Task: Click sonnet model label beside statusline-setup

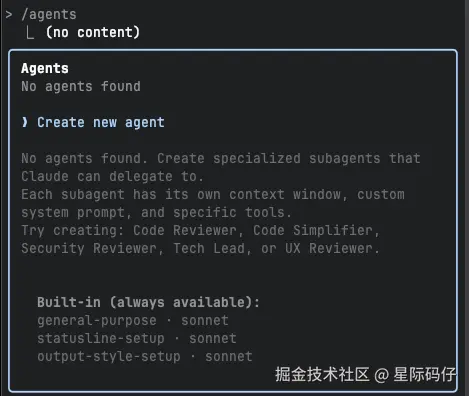Action: (x=213, y=339)
